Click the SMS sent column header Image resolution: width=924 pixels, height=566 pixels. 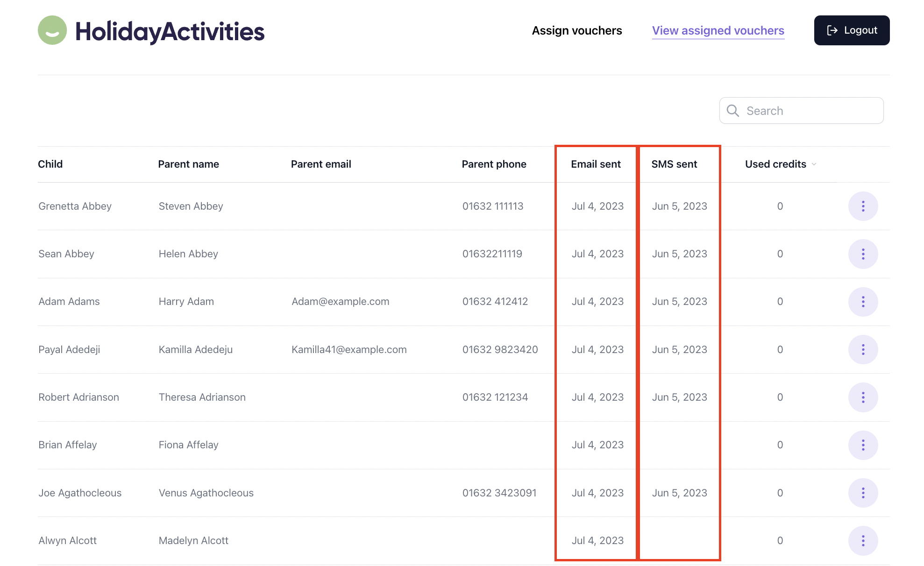[x=674, y=164]
